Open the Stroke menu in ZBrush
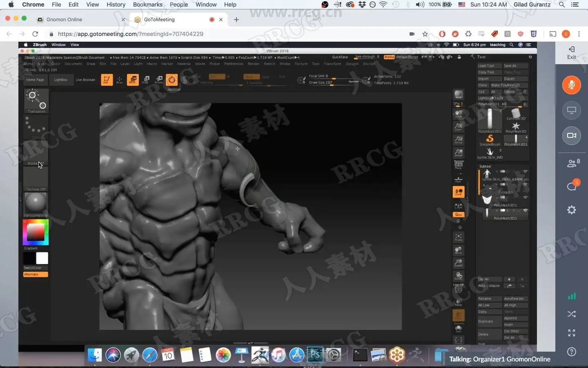Image resolution: width=588 pixels, height=368 pixels. pos(285,64)
